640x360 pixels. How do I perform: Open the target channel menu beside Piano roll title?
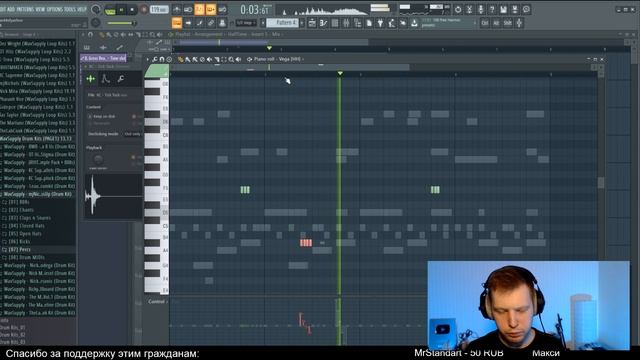249,60
